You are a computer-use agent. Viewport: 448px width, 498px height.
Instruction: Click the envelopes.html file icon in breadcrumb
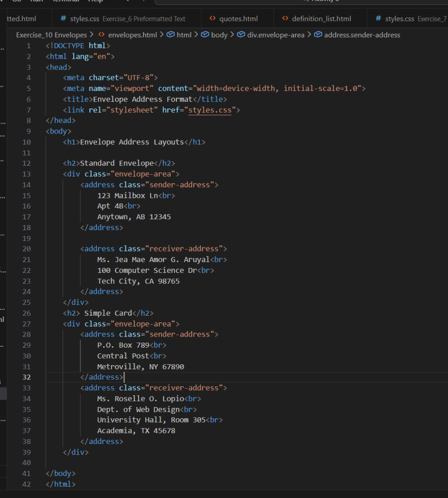pos(102,35)
